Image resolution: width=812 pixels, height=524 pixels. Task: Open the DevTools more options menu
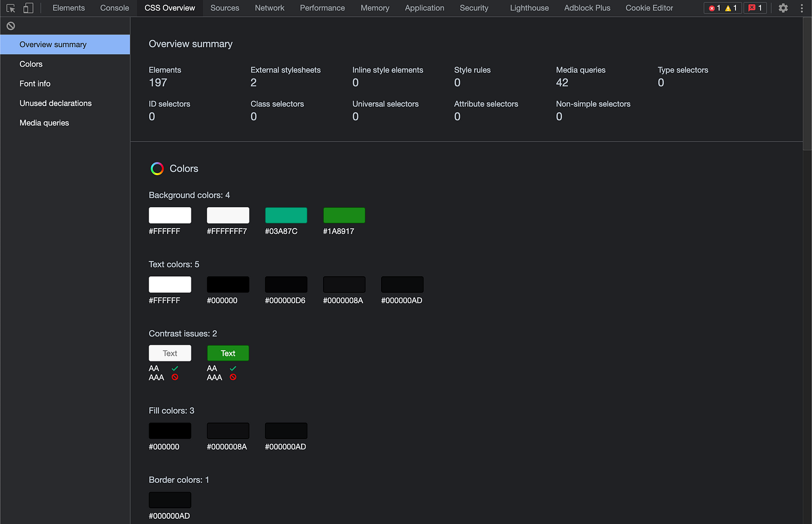click(x=802, y=8)
